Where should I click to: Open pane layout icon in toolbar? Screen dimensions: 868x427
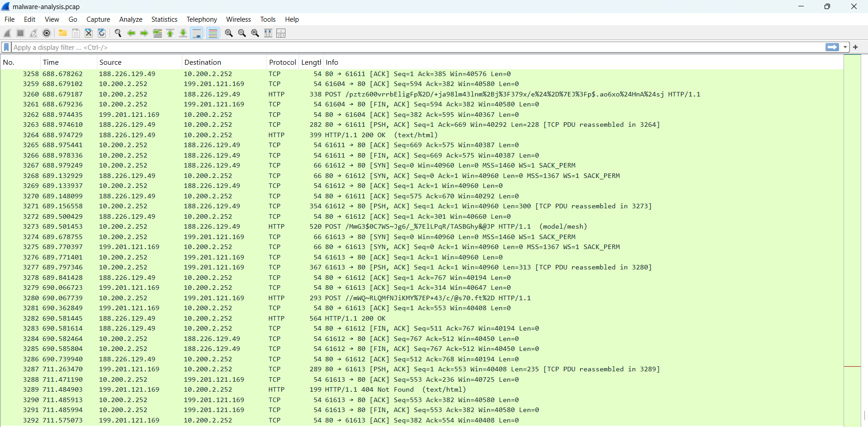pos(281,33)
